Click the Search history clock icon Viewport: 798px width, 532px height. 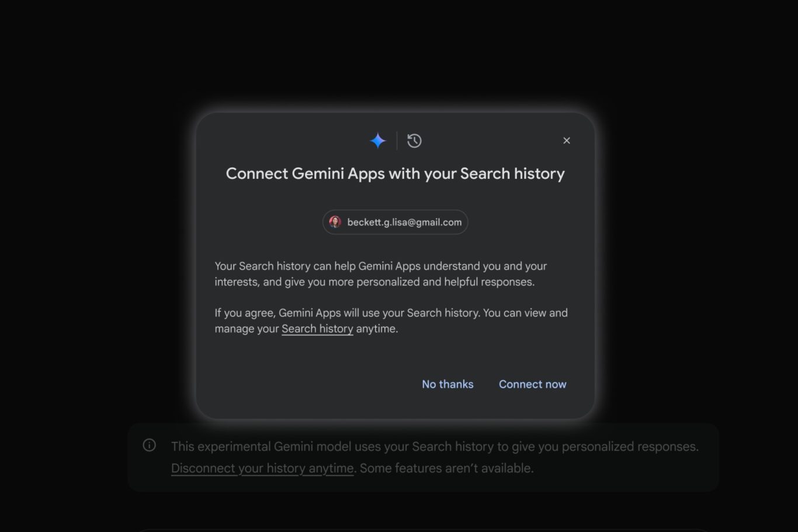tap(414, 141)
